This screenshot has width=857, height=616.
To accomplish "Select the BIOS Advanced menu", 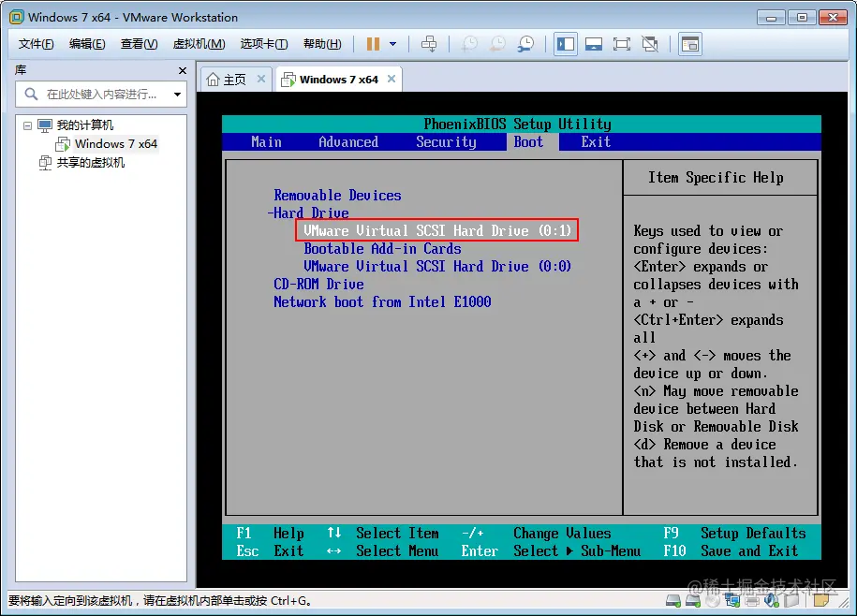I will [x=348, y=142].
